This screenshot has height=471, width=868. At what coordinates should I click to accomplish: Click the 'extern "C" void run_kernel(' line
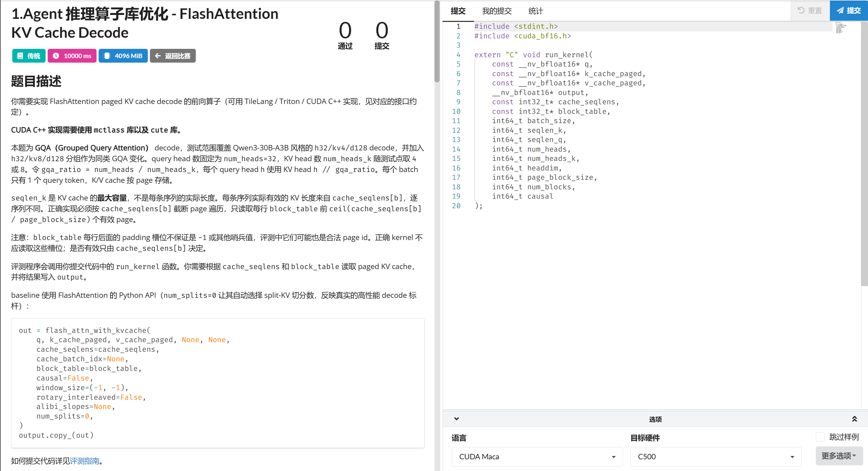tap(533, 55)
